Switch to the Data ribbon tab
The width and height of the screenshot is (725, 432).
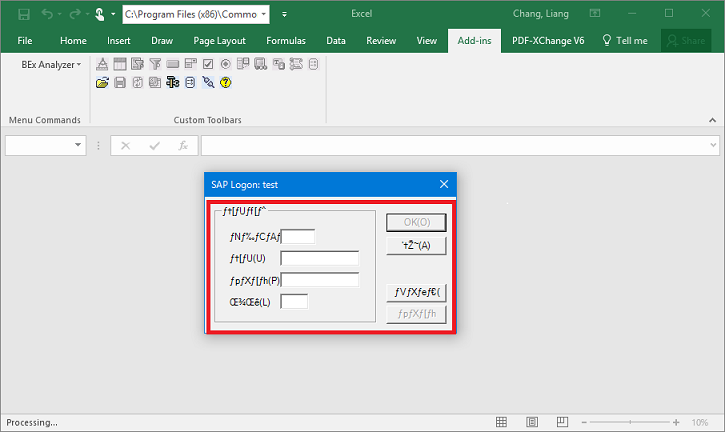pos(336,41)
